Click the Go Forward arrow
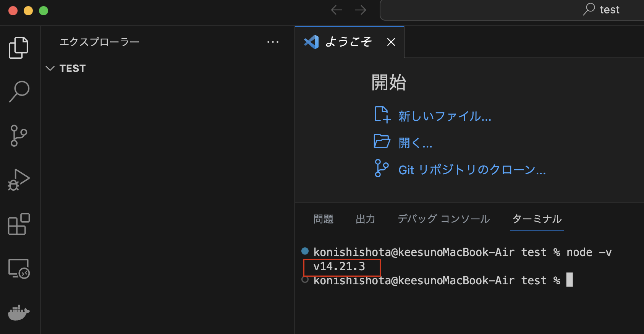Image resolution: width=644 pixels, height=334 pixels. tap(360, 10)
